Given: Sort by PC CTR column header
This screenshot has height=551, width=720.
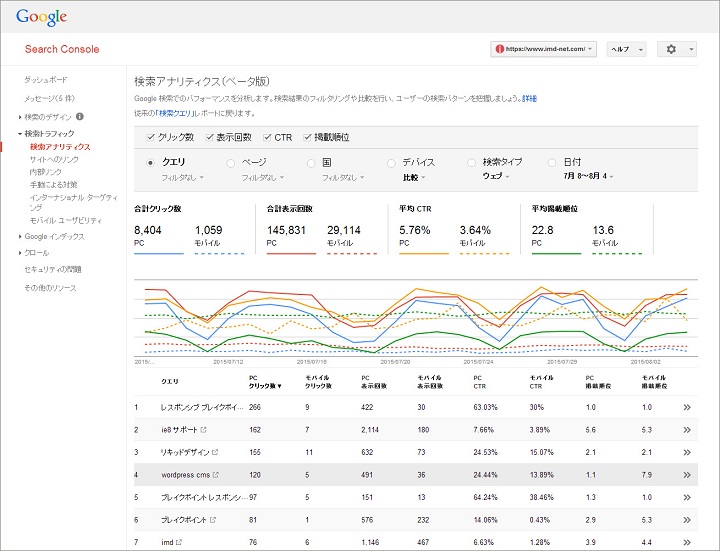Looking at the screenshot, I should click(479, 382).
